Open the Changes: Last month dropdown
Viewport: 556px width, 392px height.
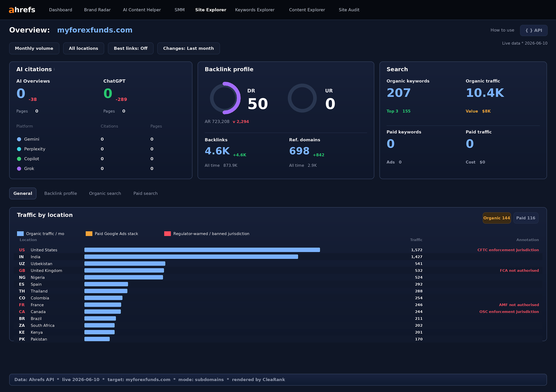click(188, 48)
